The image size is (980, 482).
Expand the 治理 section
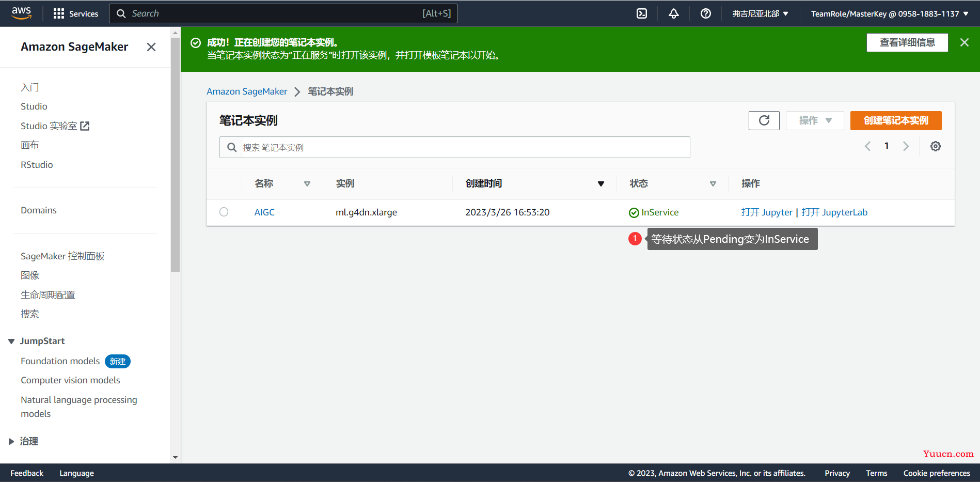pos(11,442)
